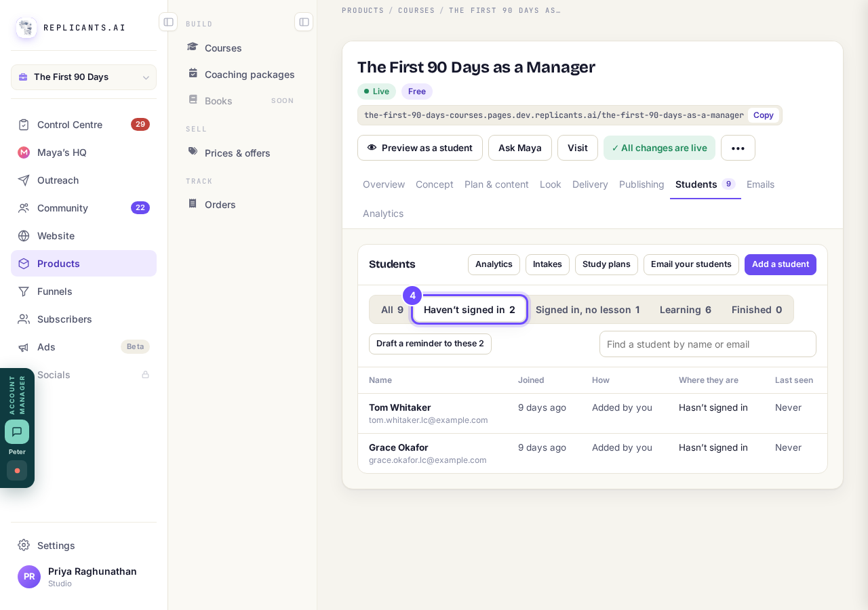The height and width of the screenshot is (610, 868).
Task: Show Learning 6 students filter
Action: pyautogui.click(x=686, y=310)
